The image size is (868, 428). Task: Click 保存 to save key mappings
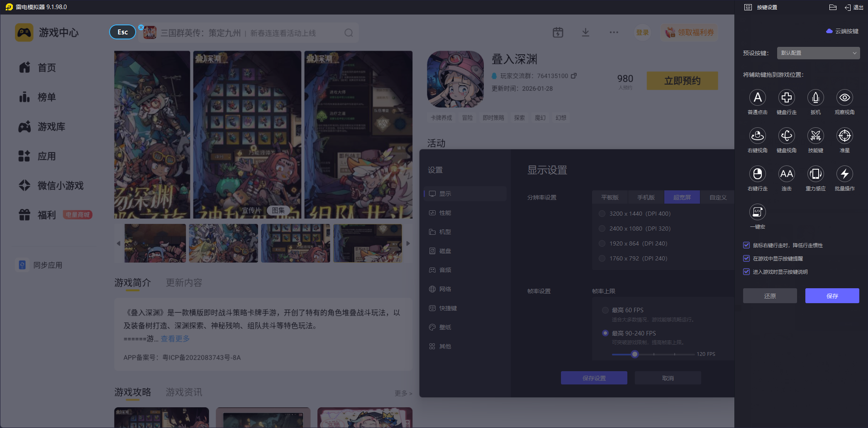point(832,296)
